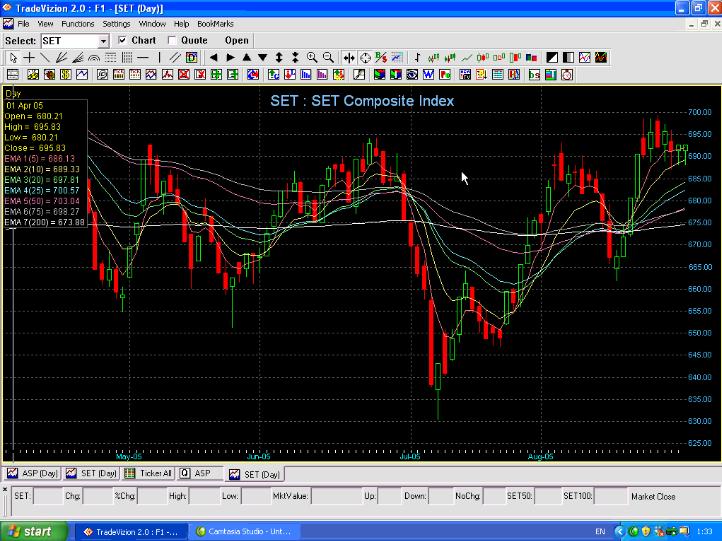The width and height of the screenshot is (722, 541).
Task: Click the gray gradient background scheme icon
Action: [568, 58]
